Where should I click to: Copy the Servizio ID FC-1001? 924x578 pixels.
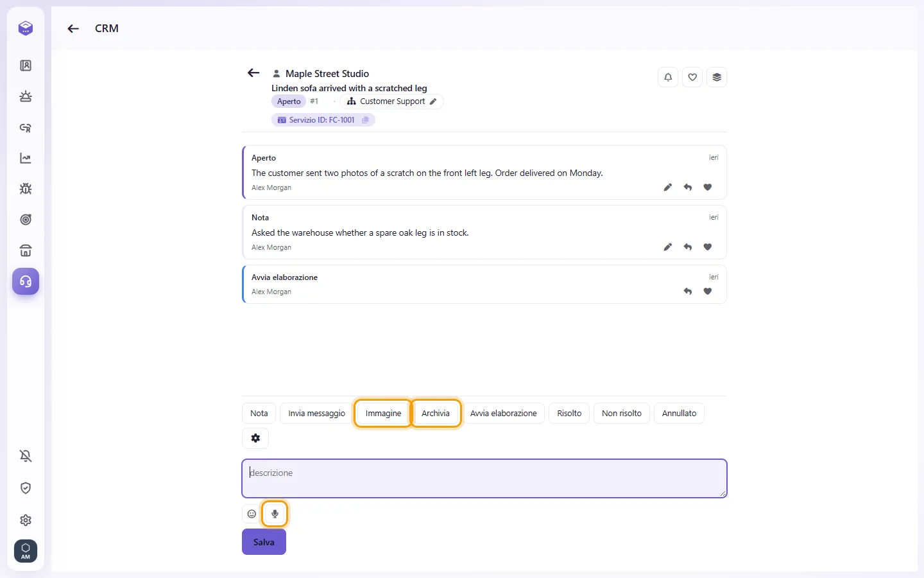coord(365,120)
